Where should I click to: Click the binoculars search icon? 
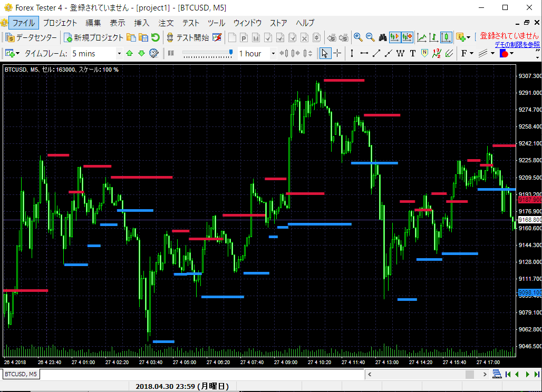[x=383, y=37]
